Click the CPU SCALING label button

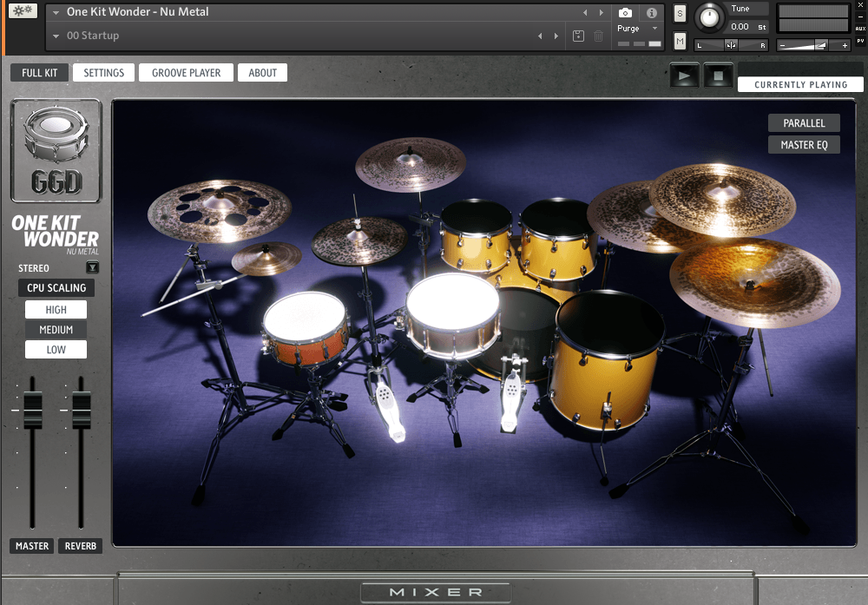(x=56, y=288)
